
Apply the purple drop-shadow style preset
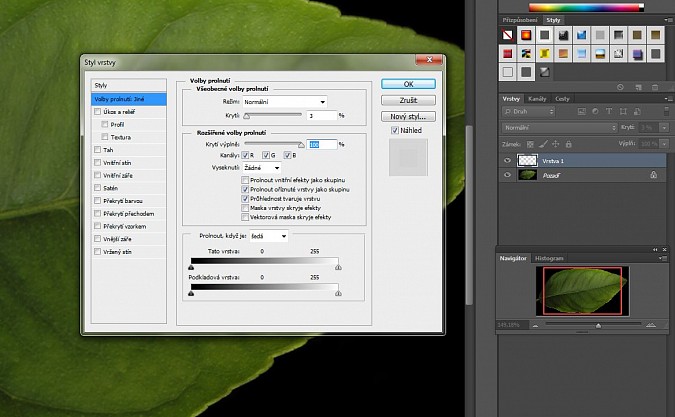637,54
